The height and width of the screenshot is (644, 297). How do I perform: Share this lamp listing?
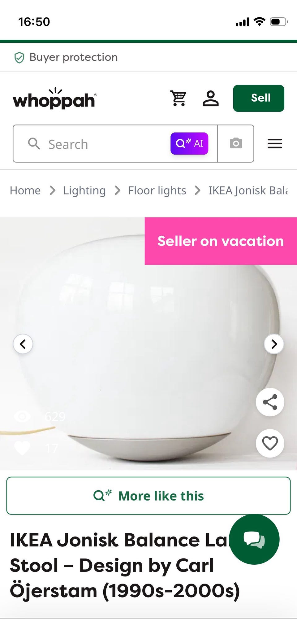(270, 402)
